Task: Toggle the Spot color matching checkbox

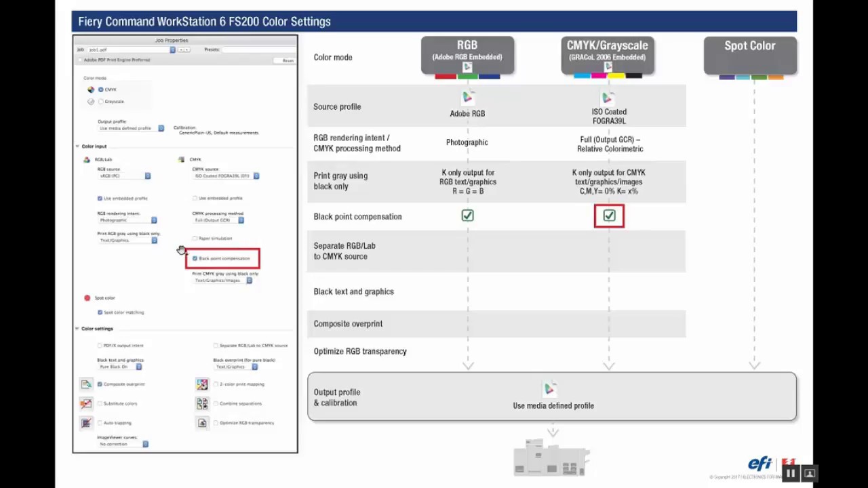Action: coord(100,312)
